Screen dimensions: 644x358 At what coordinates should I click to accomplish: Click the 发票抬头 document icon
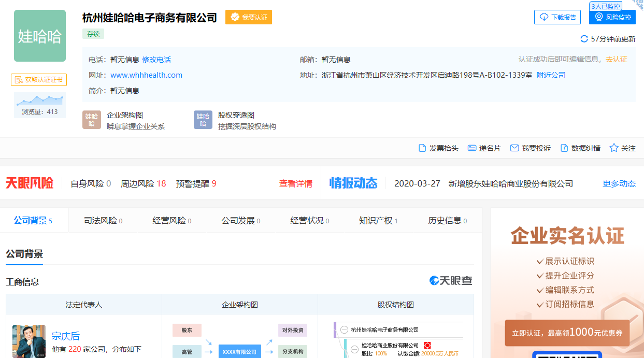[422, 148]
